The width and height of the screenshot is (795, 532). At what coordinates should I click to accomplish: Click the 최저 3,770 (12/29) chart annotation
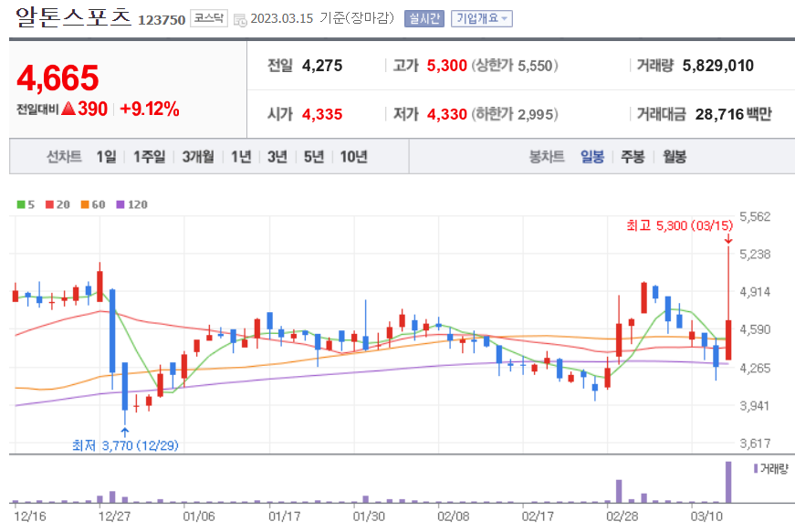(x=125, y=445)
